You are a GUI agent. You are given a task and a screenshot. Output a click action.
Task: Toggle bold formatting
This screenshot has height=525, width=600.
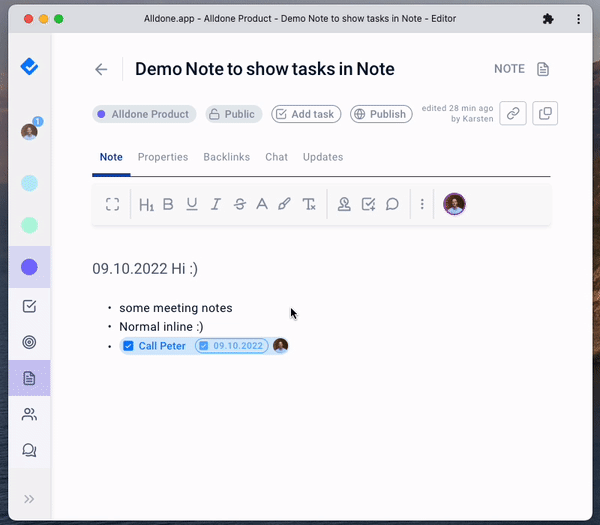coord(168,204)
